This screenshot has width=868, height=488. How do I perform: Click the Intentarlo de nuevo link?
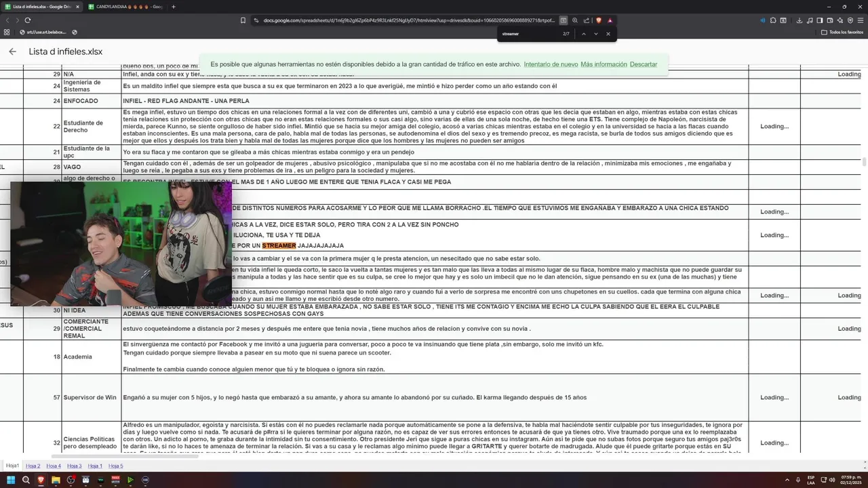(551, 64)
